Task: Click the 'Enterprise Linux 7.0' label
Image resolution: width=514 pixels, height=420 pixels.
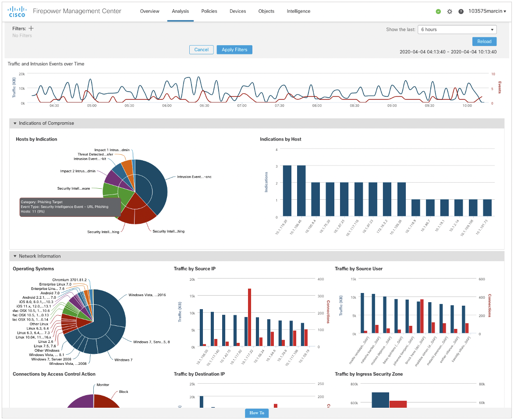Action: [x=55, y=284]
